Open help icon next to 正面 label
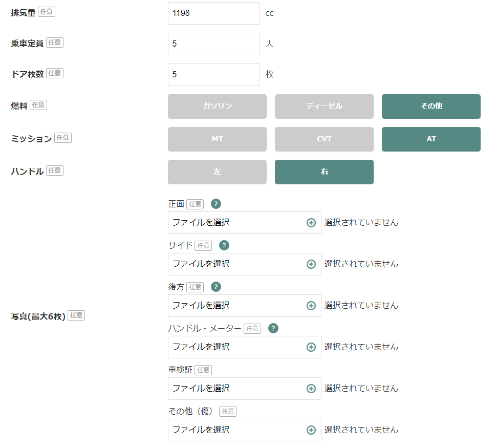Image resolution: width=496 pixels, height=448 pixels. pos(215,204)
